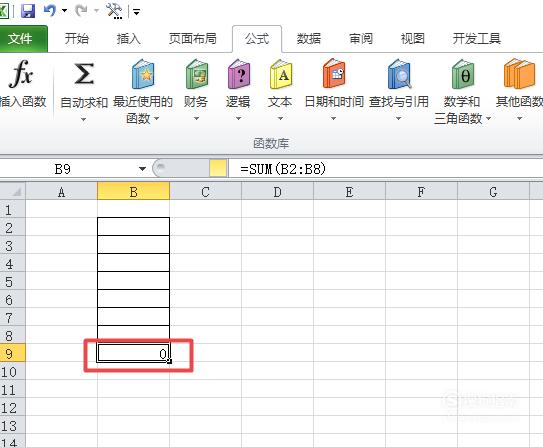
Task: Select column E header
Action: click(349, 191)
